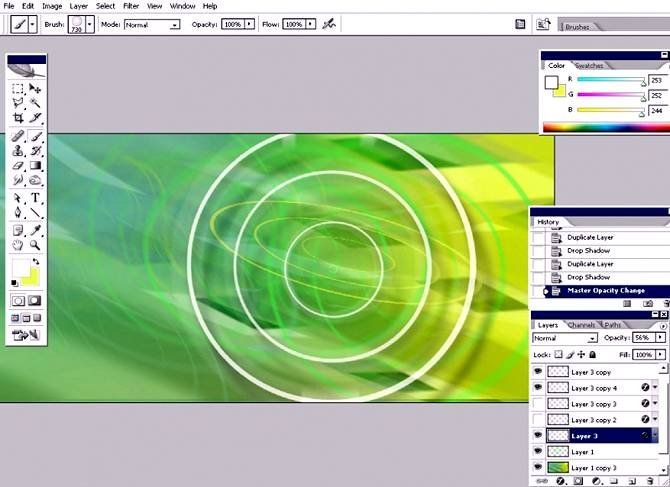The width and height of the screenshot is (670, 487).
Task: Select the Move tool in the toolbox
Action: (x=35, y=88)
